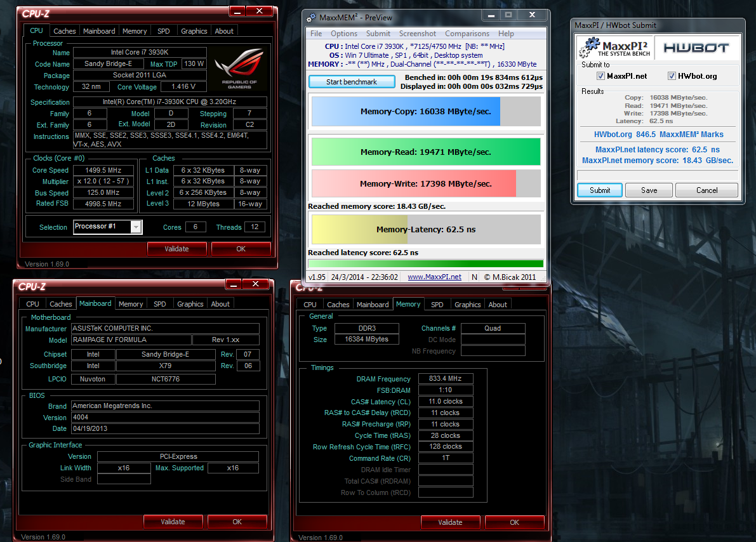This screenshot has height=542, width=756.
Task: Click the N indicator in MaxxMEM status bar
Action: (474, 277)
